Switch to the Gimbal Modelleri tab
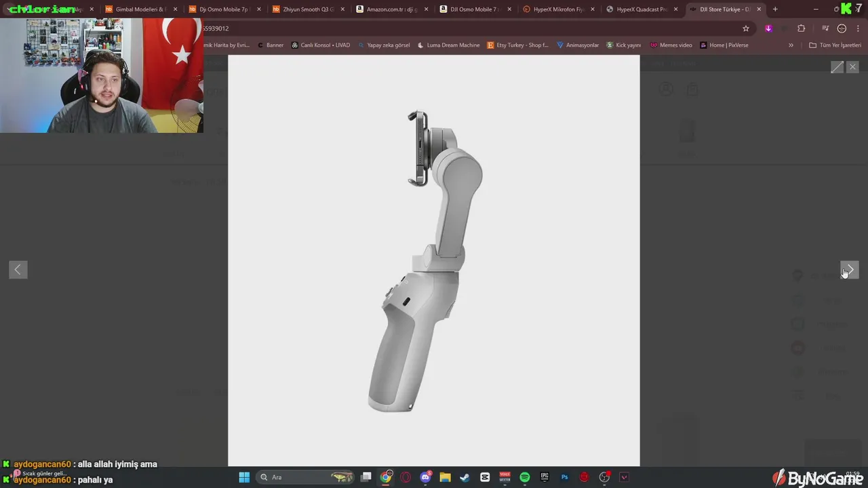 (142, 9)
